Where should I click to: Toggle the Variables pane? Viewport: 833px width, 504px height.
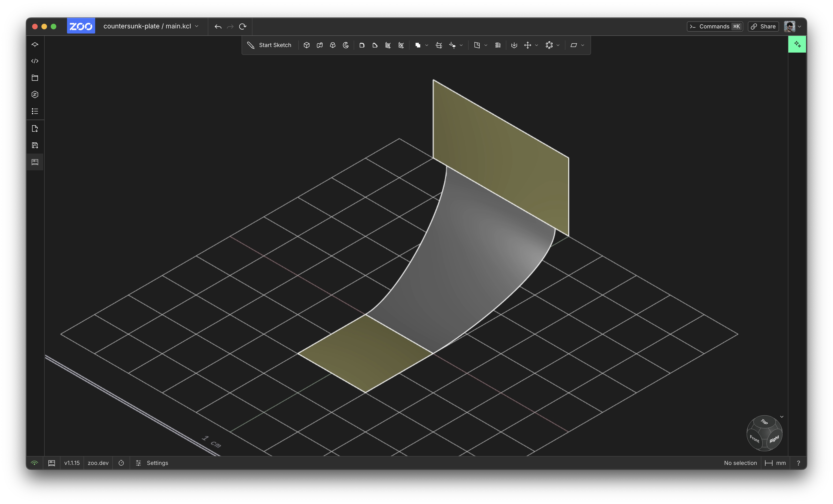pyautogui.click(x=35, y=94)
